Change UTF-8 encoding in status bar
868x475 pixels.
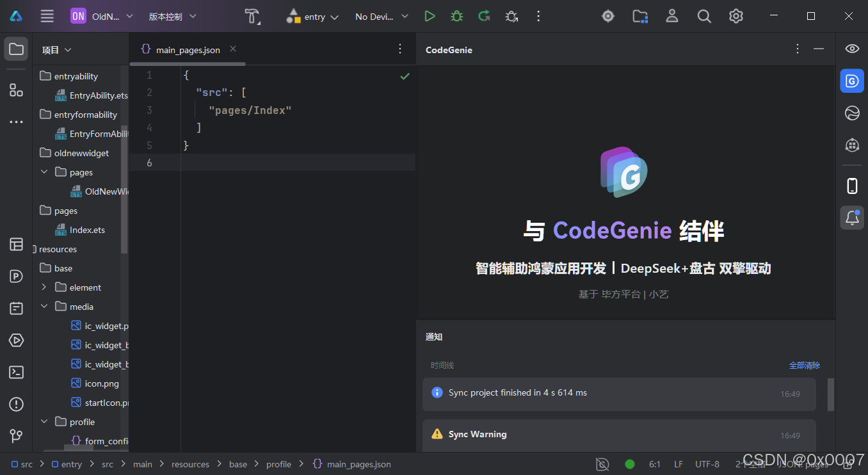[x=707, y=464]
